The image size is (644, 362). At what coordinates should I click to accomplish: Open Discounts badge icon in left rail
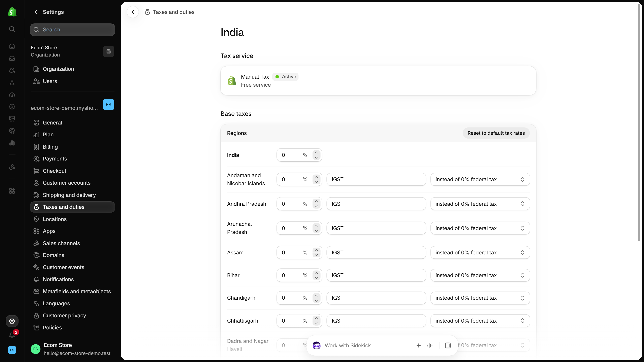point(12,107)
